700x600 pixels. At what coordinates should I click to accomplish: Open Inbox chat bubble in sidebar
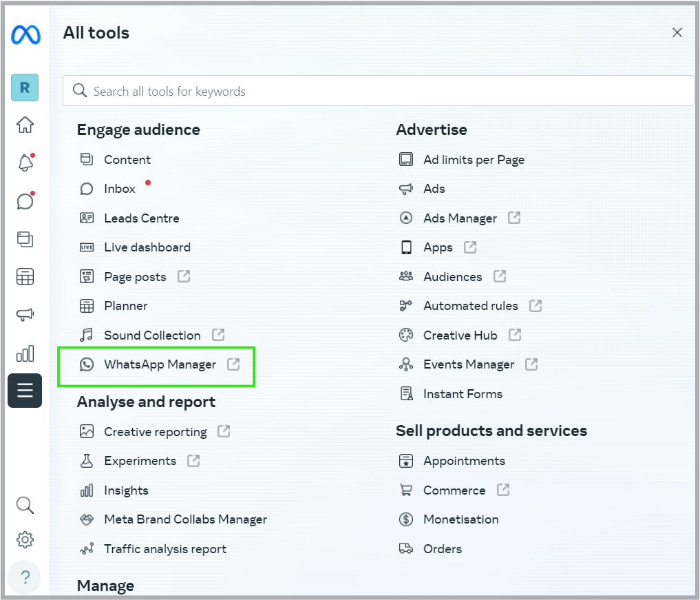click(25, 200)
